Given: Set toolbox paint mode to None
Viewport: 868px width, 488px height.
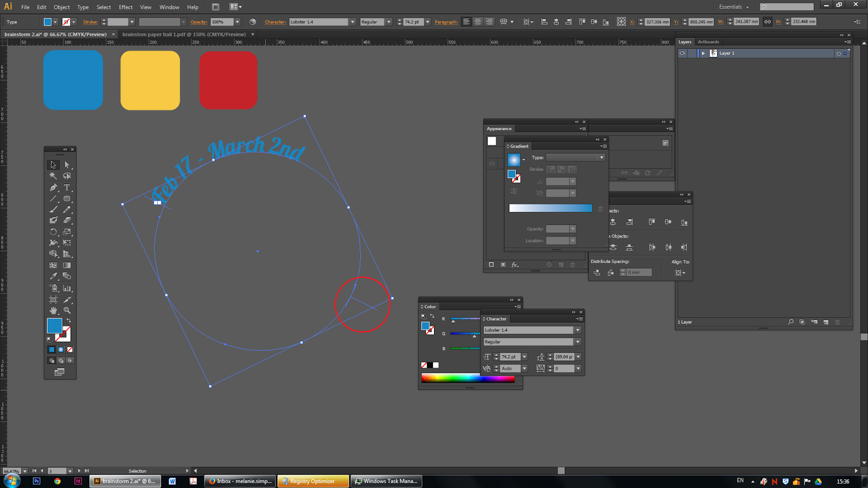Looking at the screenshot, I should [69, 350].
